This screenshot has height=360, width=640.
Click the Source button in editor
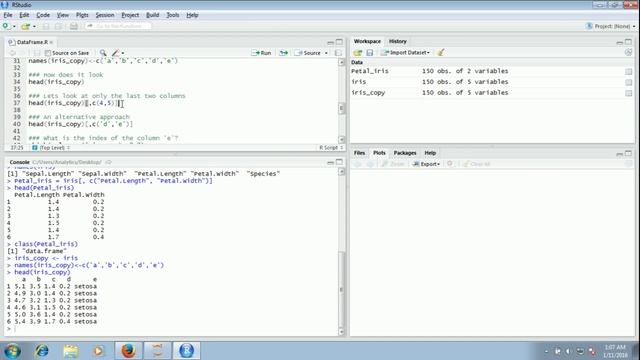(x=308, y=53)
